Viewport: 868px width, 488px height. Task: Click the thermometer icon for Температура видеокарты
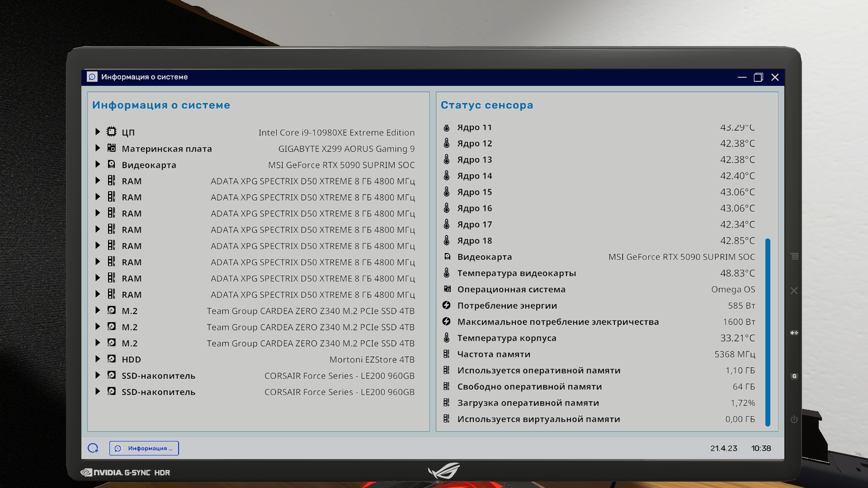[447, 273]
